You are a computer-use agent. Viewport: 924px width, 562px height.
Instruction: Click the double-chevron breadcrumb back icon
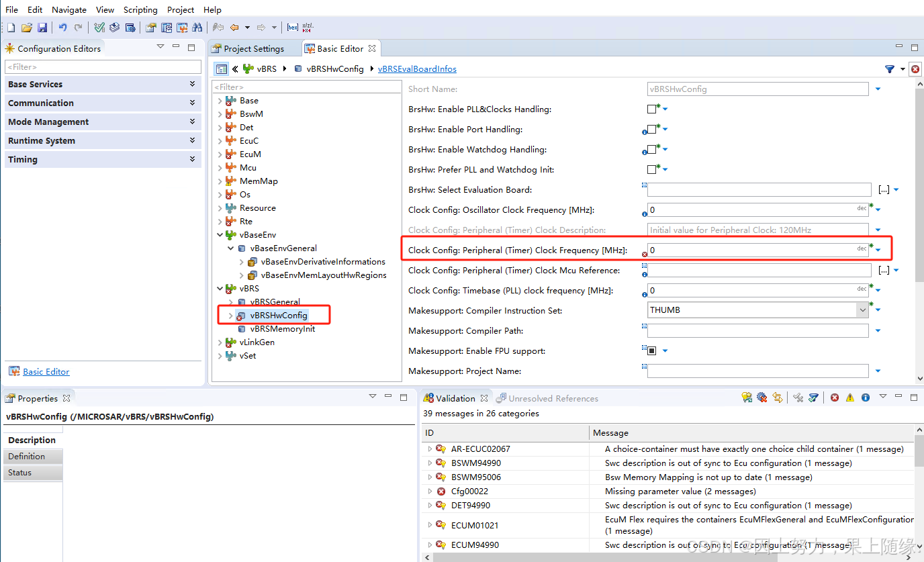tap(235, 68)
